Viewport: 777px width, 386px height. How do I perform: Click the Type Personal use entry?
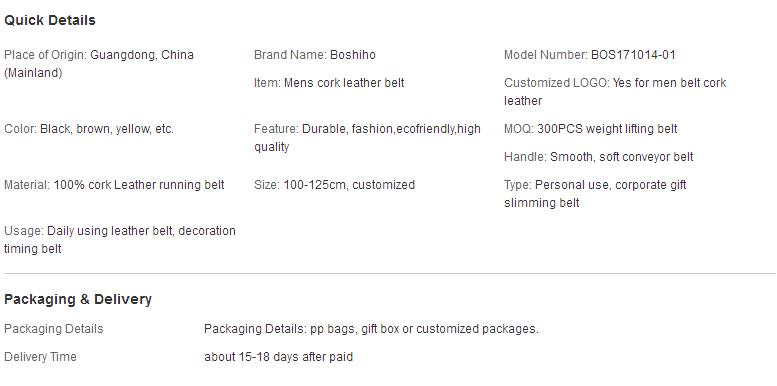click(595, 194)
